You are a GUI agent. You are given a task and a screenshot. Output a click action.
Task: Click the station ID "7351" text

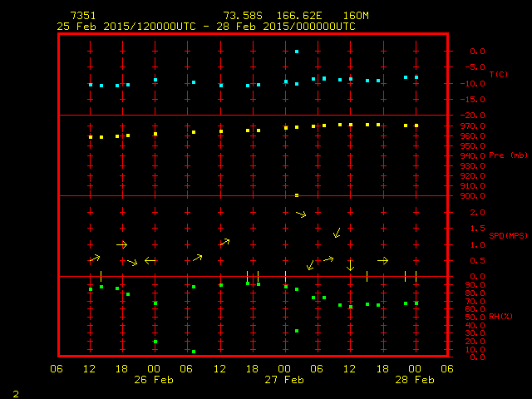click(x=83, y=16)
